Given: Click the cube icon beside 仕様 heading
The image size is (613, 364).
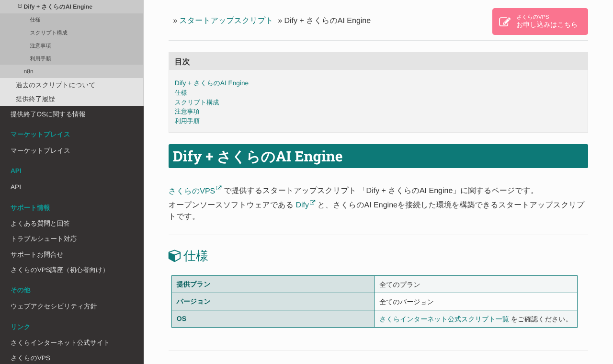Looking at the screenshot, I should (174, 256).
